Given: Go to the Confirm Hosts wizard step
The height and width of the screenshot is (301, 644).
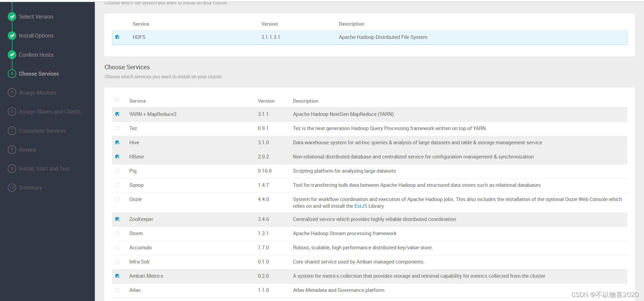Looking at the screenshot, I should pos(36,55).
